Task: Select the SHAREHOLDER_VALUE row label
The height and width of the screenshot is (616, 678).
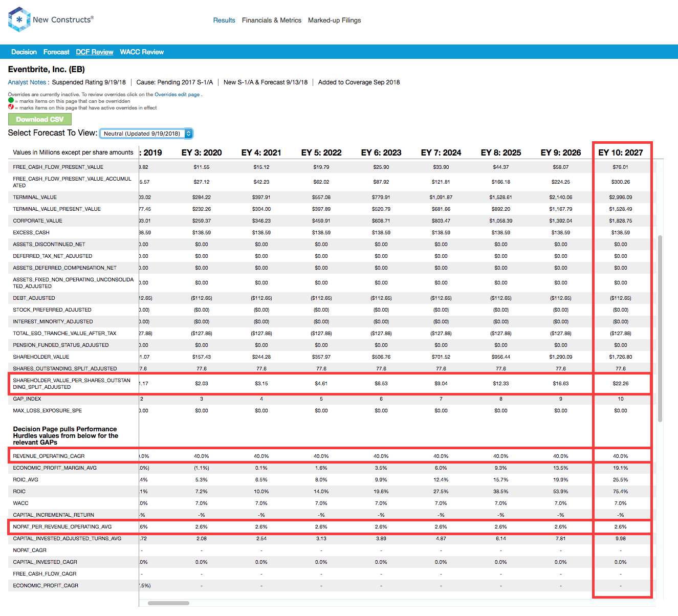Action: point(41,357)
